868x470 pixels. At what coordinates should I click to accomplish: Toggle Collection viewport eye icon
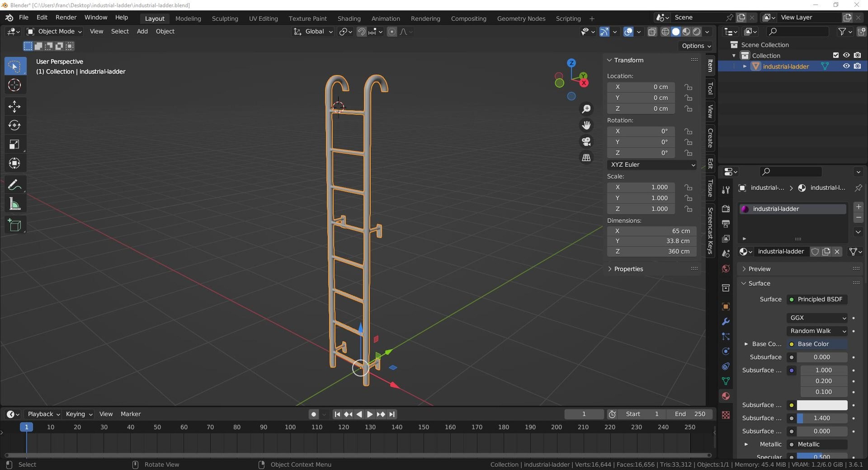point(846,55)
